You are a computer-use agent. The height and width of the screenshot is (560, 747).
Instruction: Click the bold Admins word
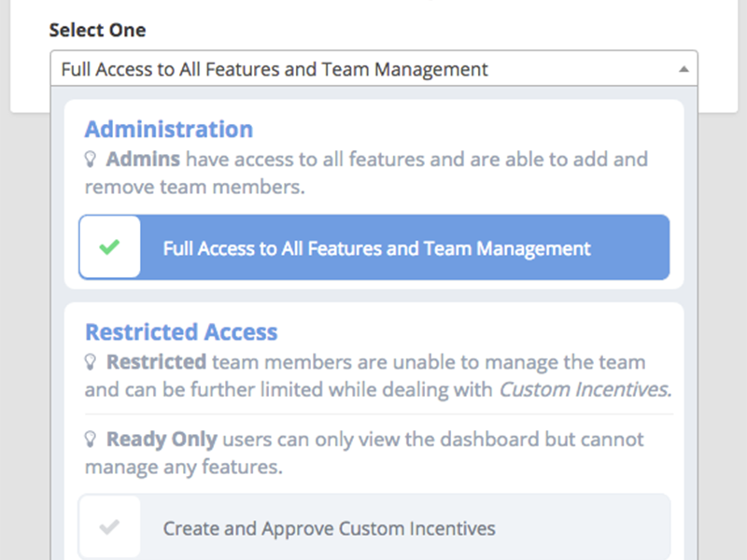(143, 159)
